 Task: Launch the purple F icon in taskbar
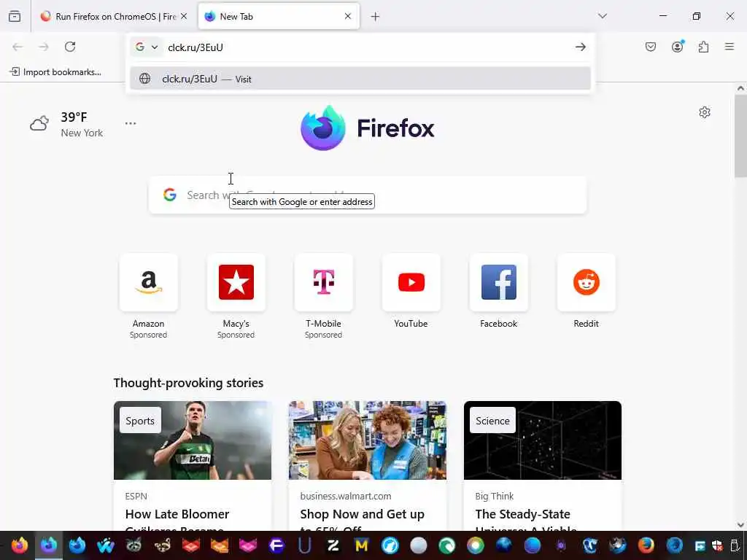tap(276, 545)
